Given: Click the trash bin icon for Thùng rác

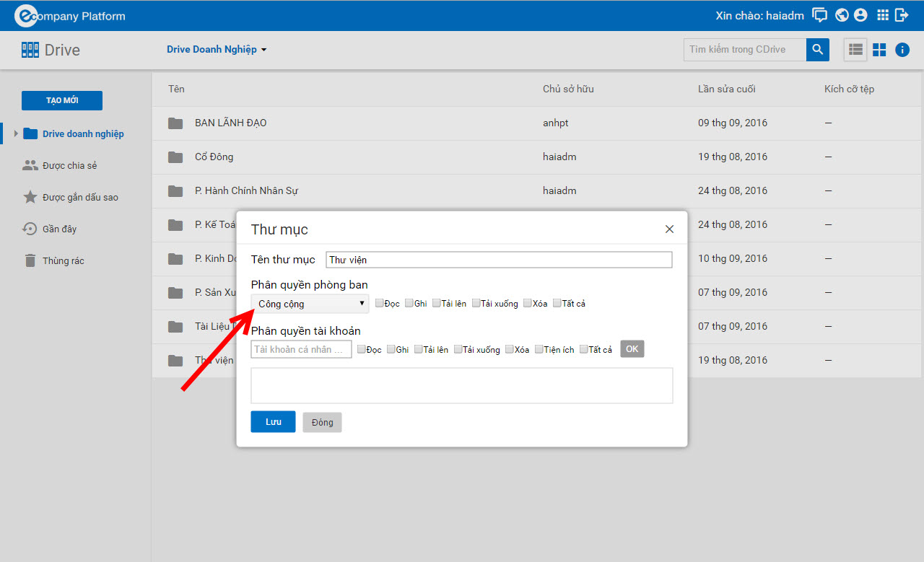Looking at the screenshot, I should tap(30, 260).
